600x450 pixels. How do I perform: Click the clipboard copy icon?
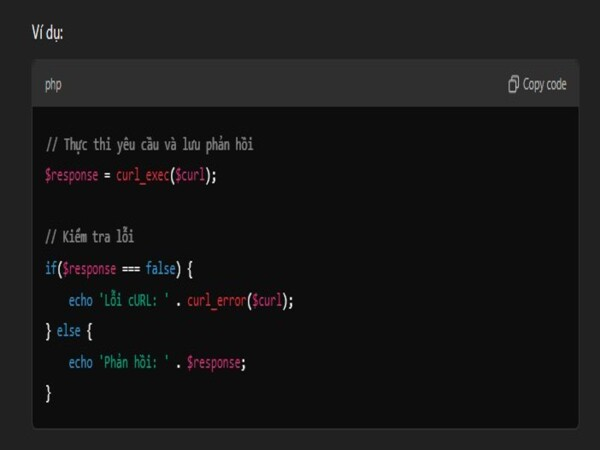(513, 84)
